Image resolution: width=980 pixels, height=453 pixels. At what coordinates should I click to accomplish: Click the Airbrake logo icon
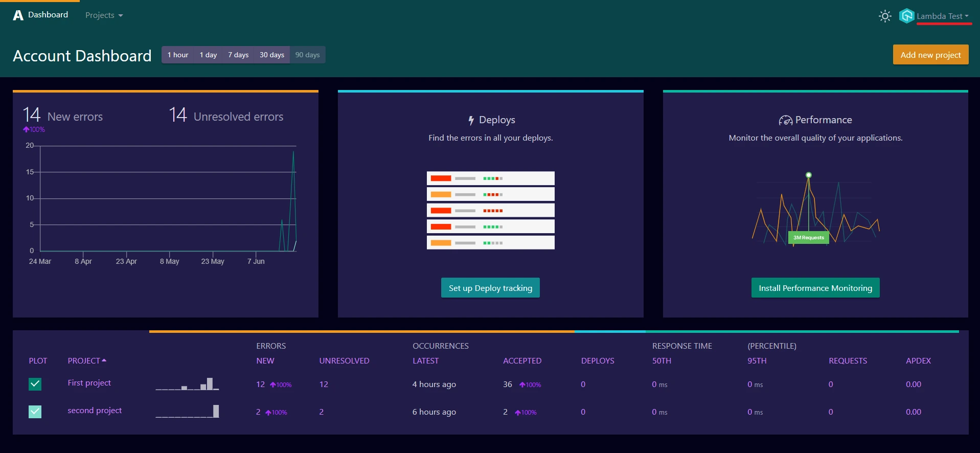18,15
